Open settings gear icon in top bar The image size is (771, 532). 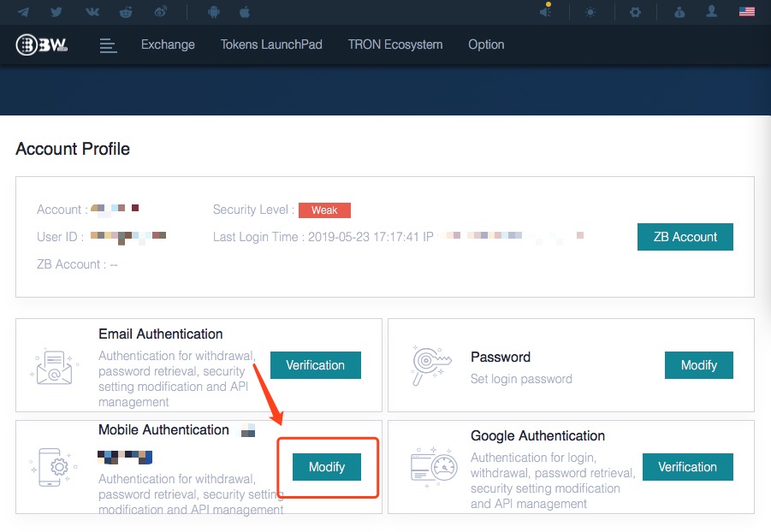[634, 12]
